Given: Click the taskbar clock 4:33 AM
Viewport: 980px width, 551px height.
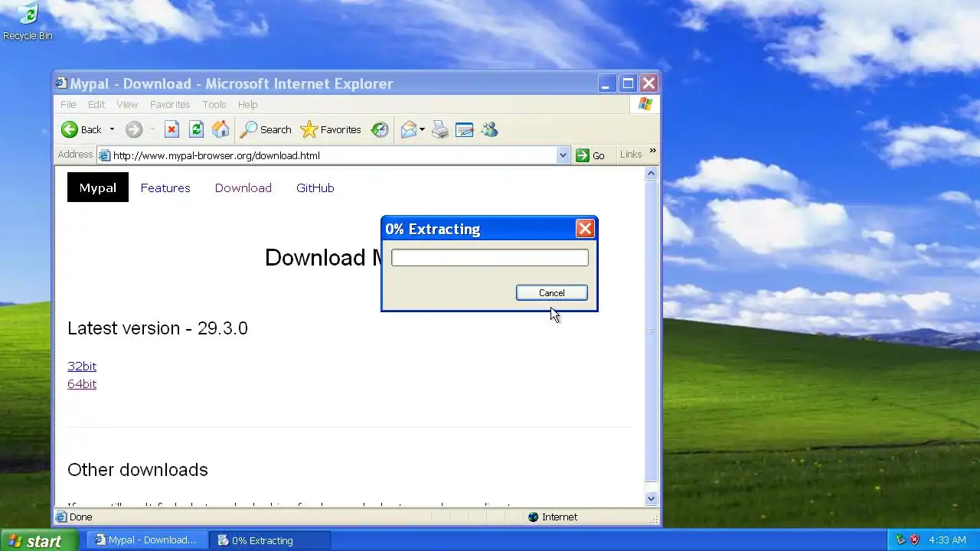Looking at the screenshot, I should pyautogui.click(x=947, y=540).
